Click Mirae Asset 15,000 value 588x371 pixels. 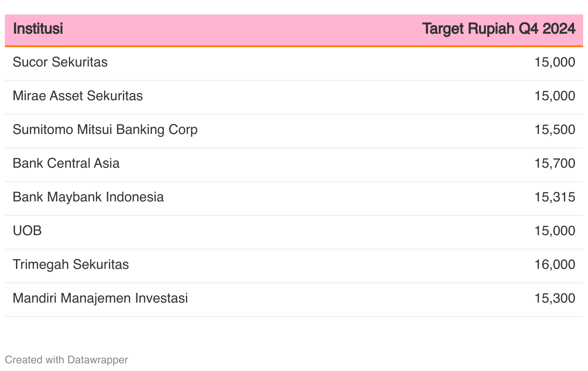coord(555,96)
